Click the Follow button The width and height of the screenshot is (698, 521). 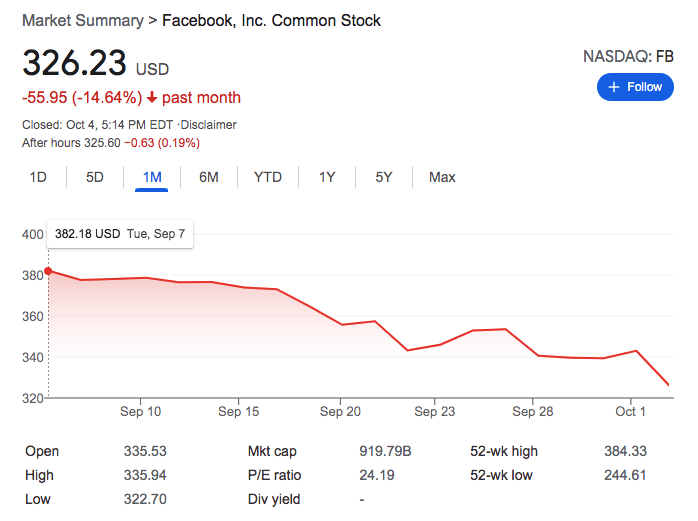(x=635, y=87)
